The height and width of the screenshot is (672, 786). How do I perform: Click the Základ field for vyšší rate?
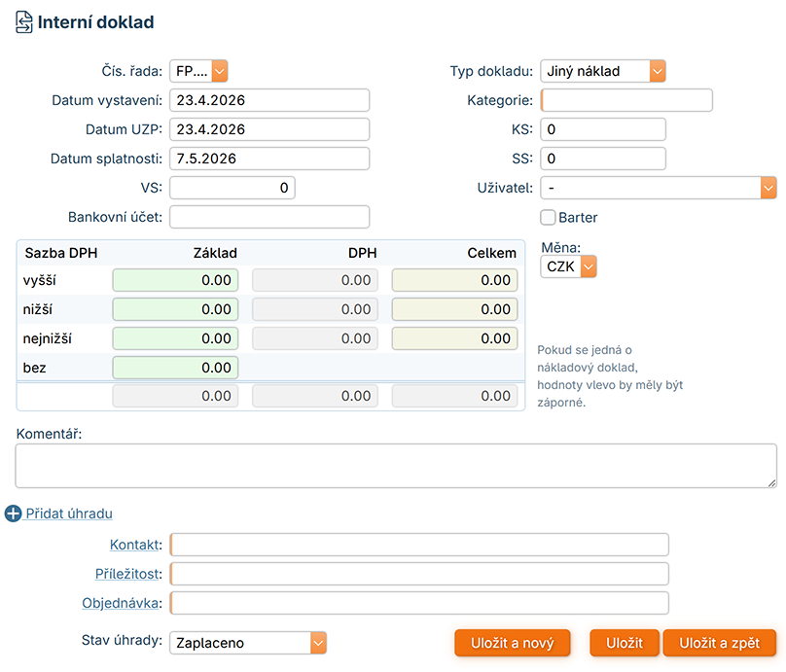point(175,280)
